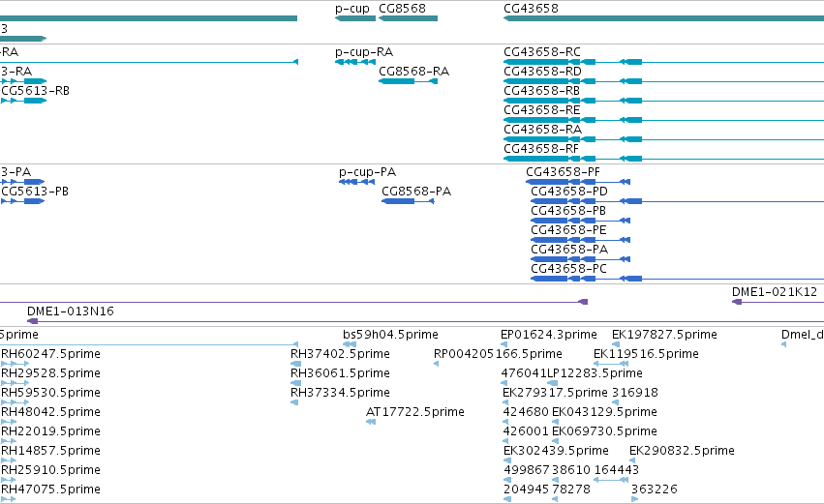Click the RH22019.5prime EST label
This screenshot has height=504, width=824.
pyautogui.click(x=50, y=431)
